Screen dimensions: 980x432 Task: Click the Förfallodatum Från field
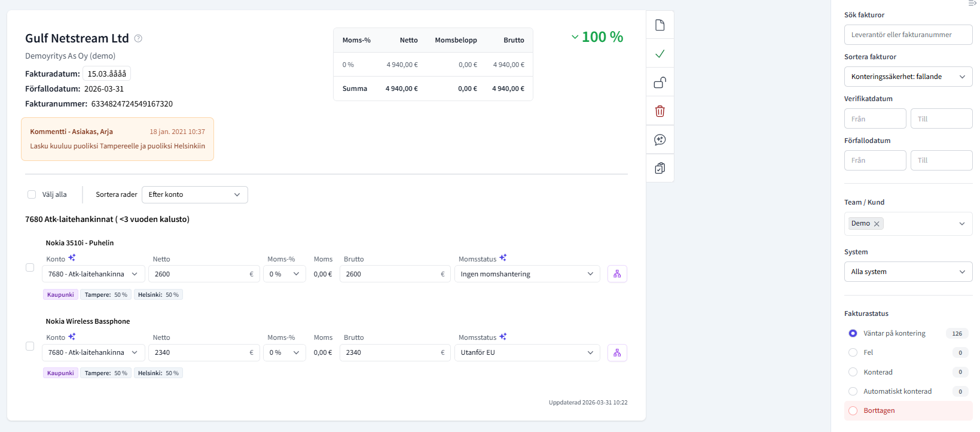click(x=875, y=160)
